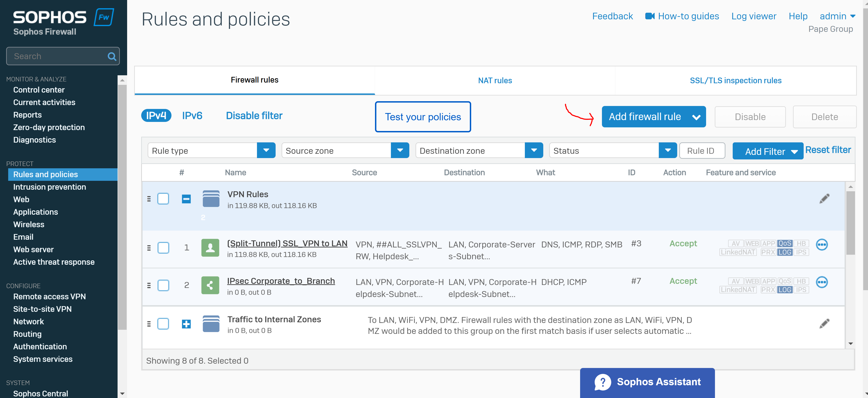The width and height of the screenshot is (868, 398).
Task: Open Zero-day protection menu item
Action: pyautogui.click(x=49, y=127)
